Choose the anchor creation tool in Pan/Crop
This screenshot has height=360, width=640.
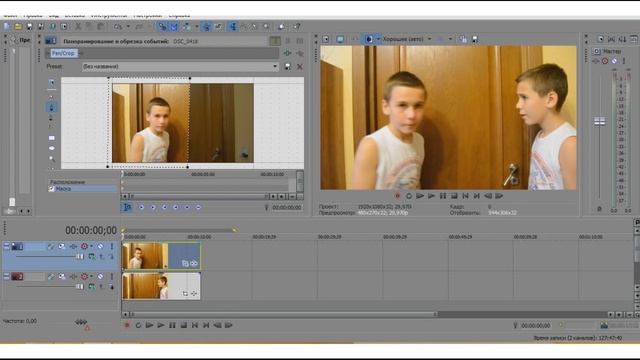(51, 107)
